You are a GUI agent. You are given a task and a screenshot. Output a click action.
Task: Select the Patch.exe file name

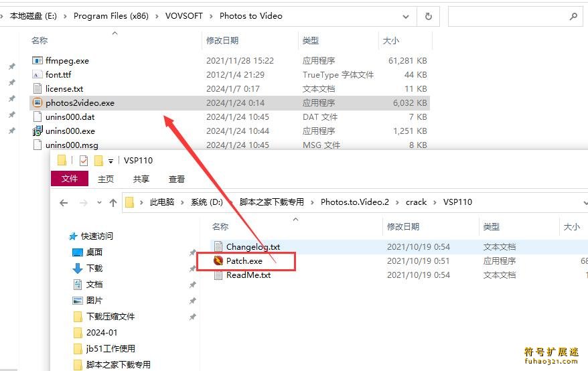[x=244, y=261]
